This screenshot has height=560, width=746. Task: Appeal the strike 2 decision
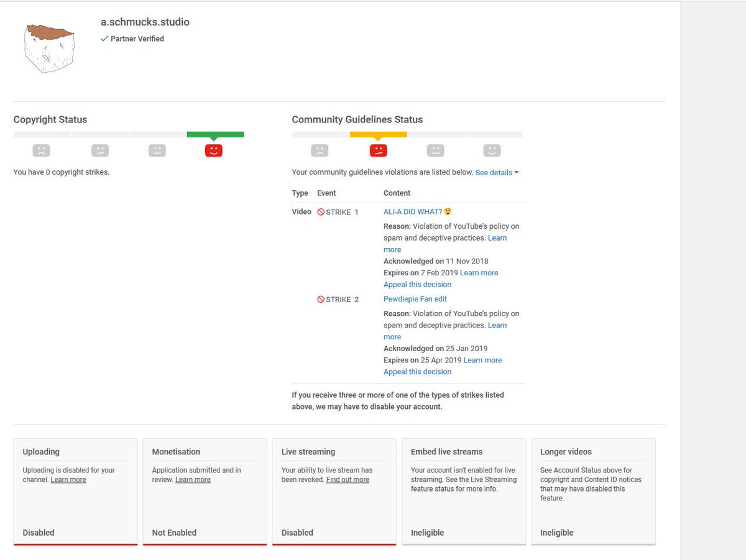(x=417, y=372)
